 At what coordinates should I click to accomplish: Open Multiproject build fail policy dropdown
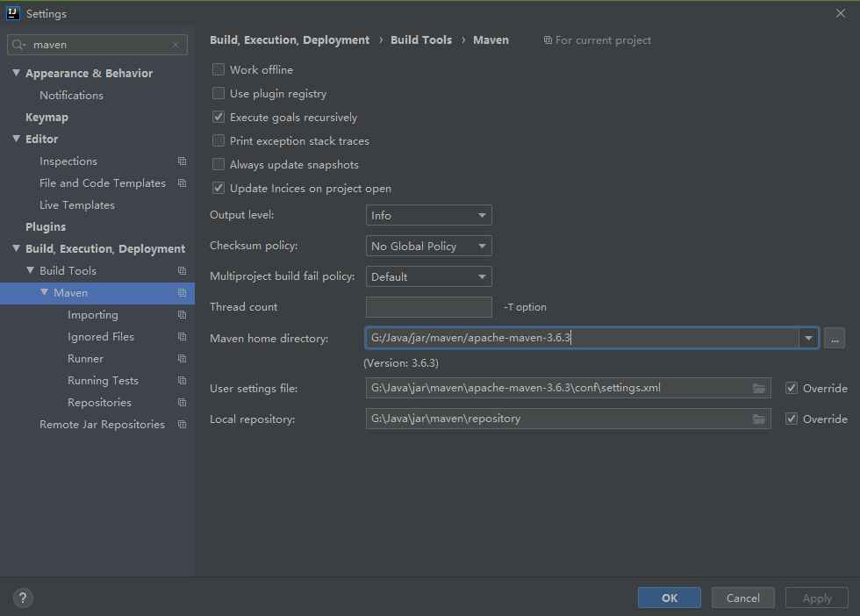click(429, 276)
